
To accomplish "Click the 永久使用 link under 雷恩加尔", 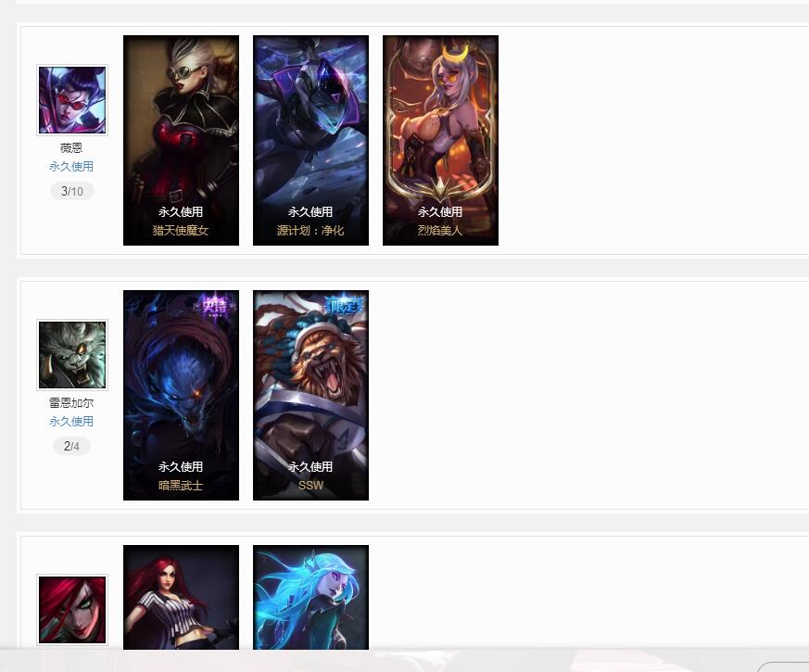I will [71, 421].
